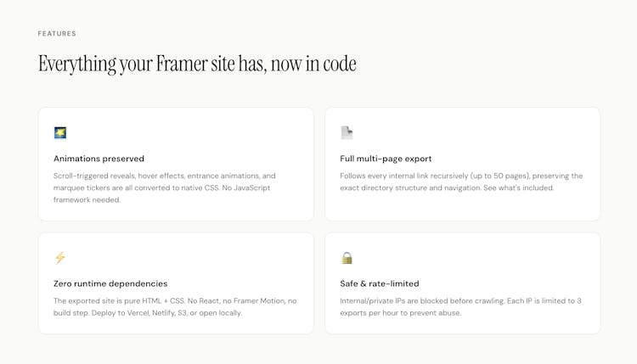Click the document page icon for multi-page export
The image size is (637, 364).
347,133
